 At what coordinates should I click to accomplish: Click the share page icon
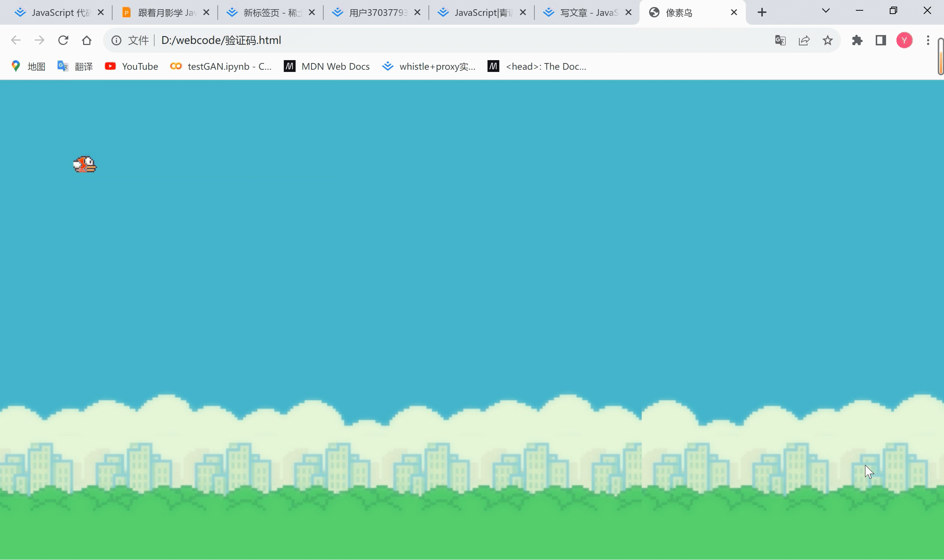tap(804, 40)
